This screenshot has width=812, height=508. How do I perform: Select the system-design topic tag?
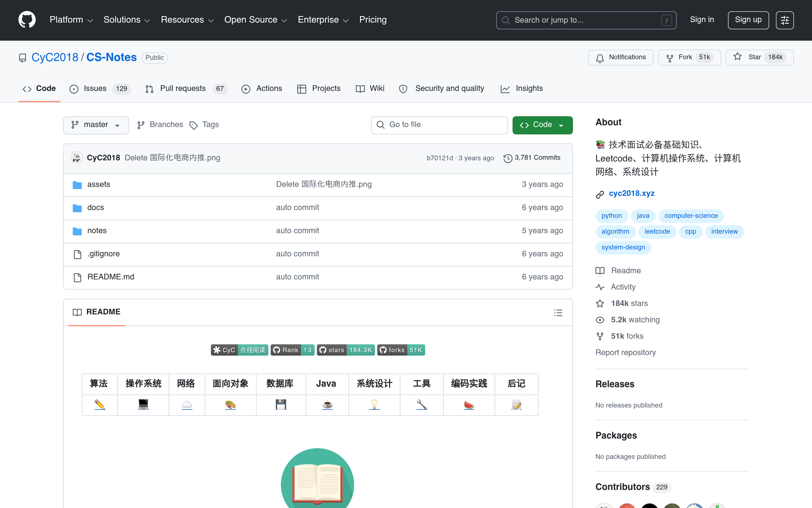click(623, 248)
